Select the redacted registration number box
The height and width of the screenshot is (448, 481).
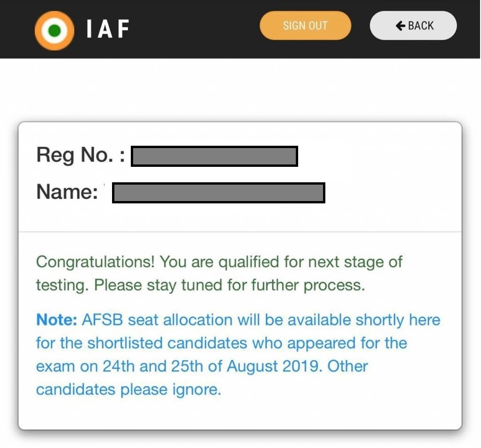point(214,157)
